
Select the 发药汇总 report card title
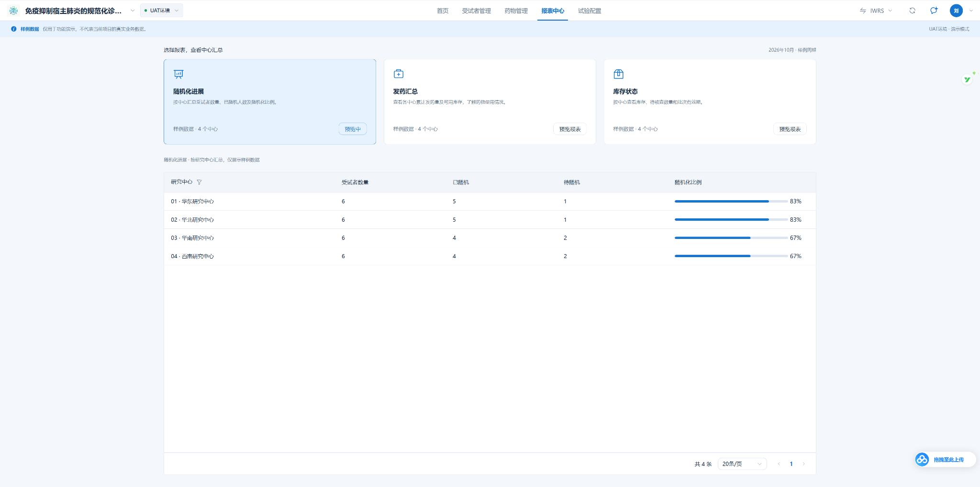pos(405,91)
